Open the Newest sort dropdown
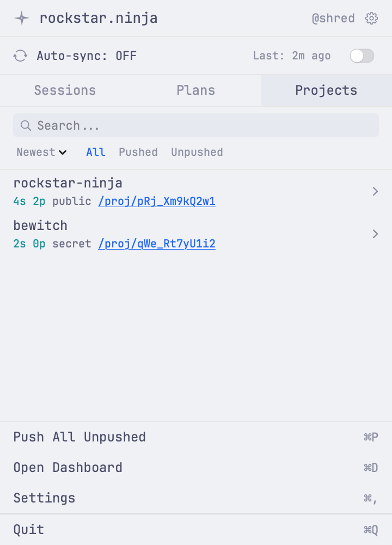 pos(41,152)
